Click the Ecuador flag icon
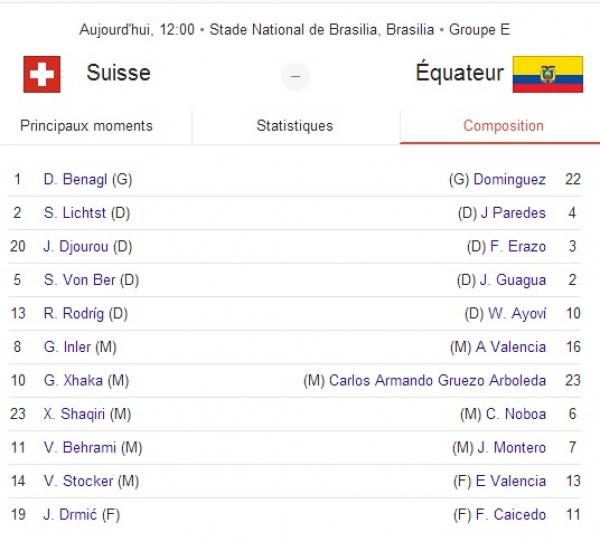The image size is (600, 542). tap(547, 74)
